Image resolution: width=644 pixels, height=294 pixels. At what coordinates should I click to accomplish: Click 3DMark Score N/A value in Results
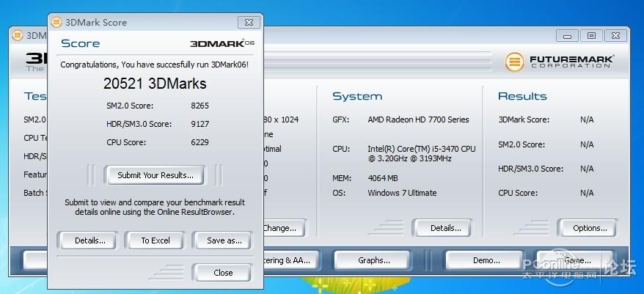pos(587,120)
